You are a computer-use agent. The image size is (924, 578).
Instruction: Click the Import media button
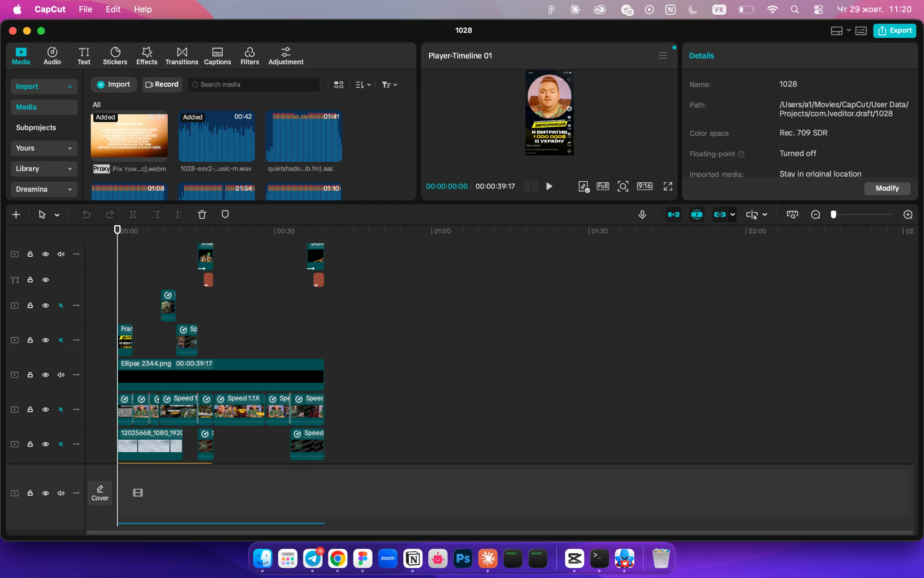pyautogui.click(x=114, y=85)
